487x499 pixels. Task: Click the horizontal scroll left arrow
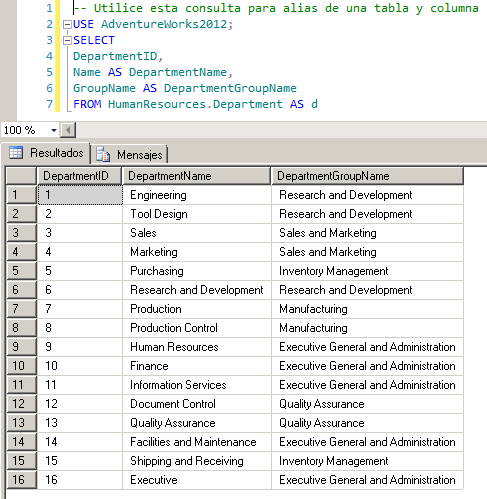68,130
